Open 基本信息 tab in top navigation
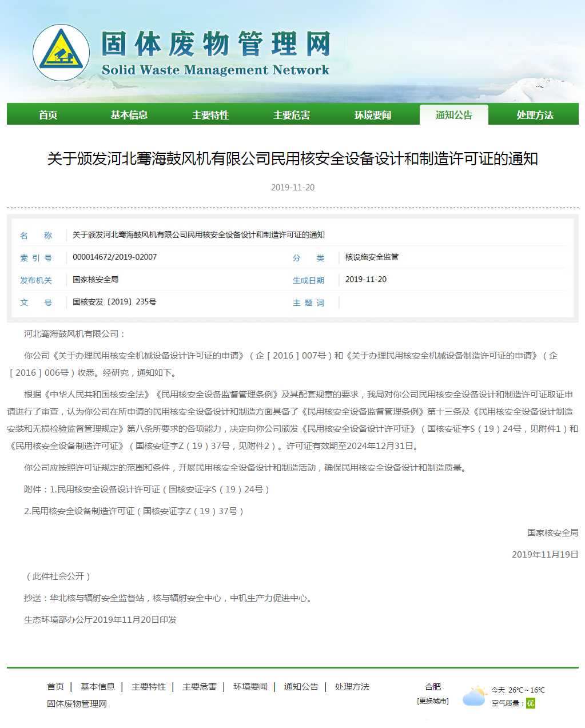The image size is (585, 728). [129, 115]
